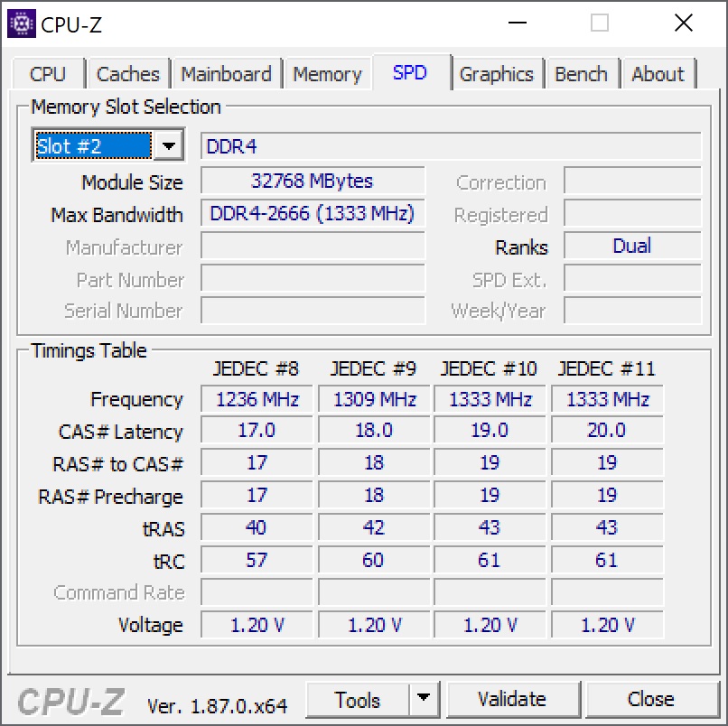The width and height of the screenshot is (728, 726).
Task: Click the DDR4-2666 (1333 MHz) bandwidth value
Action: (313, 213)
